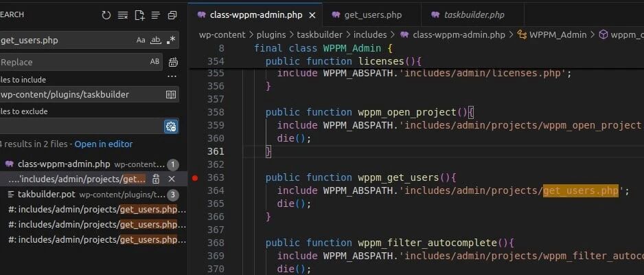
Task: Toggle Match Whole Word option
Action: (156, 40)
